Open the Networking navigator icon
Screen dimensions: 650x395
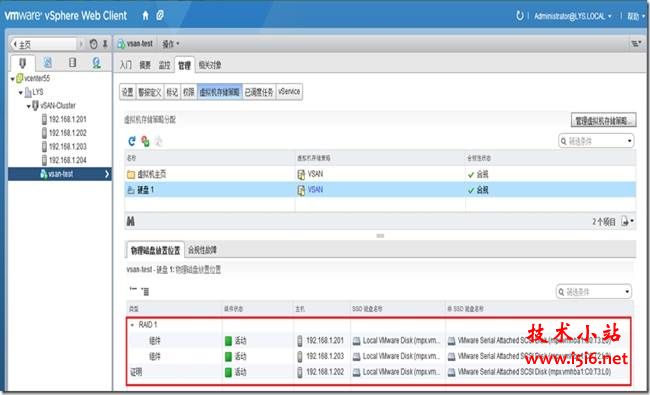(97, 63)
